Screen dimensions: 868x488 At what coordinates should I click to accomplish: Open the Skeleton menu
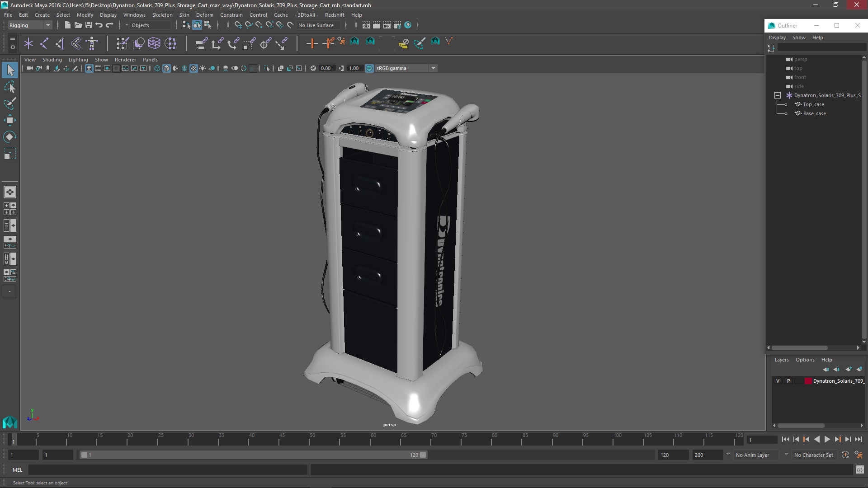point(162,15)
